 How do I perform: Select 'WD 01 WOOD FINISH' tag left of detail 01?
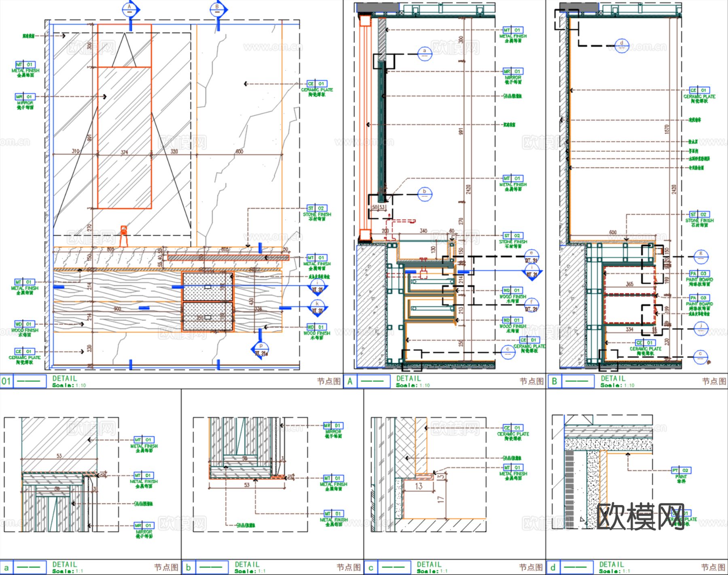tap(25, 329)
